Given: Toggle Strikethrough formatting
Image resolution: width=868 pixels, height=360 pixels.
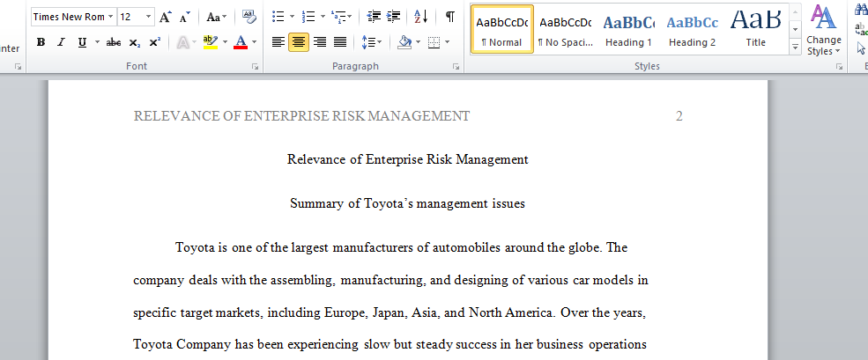Looking at the screenshot, I should point(114,42).
